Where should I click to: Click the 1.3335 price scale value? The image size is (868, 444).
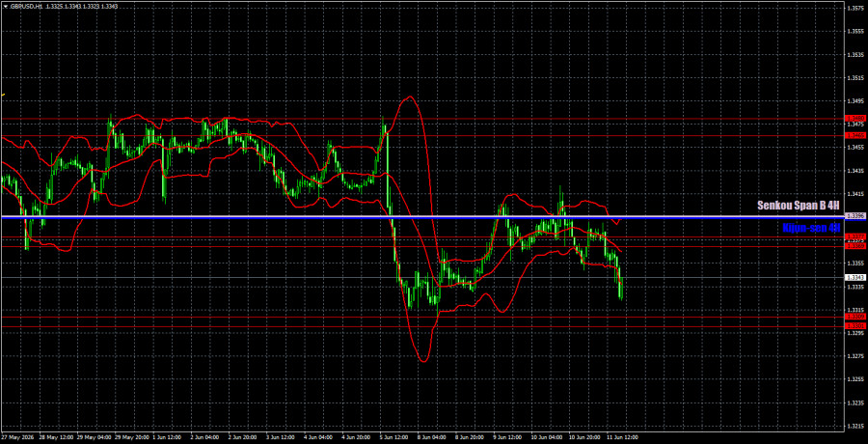(854, 287)
